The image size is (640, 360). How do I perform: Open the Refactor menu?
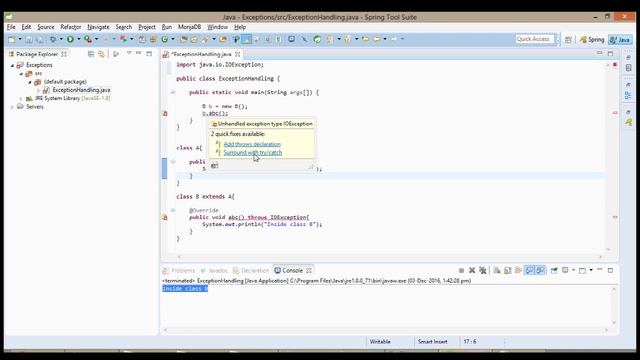click(x=71, y=27)
